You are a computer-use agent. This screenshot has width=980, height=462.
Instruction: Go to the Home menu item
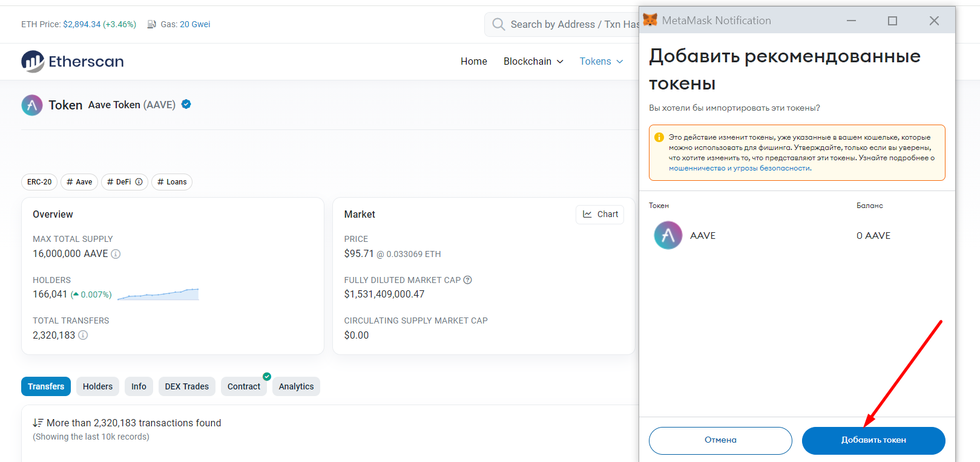(x=474, y=62)
